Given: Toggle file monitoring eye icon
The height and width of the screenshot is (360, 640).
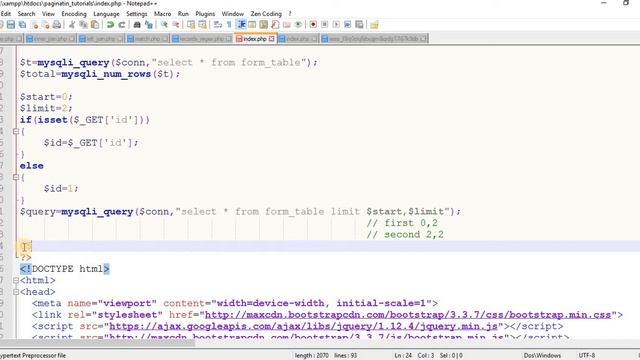Looking at the screenshot, I should (298, 25).
